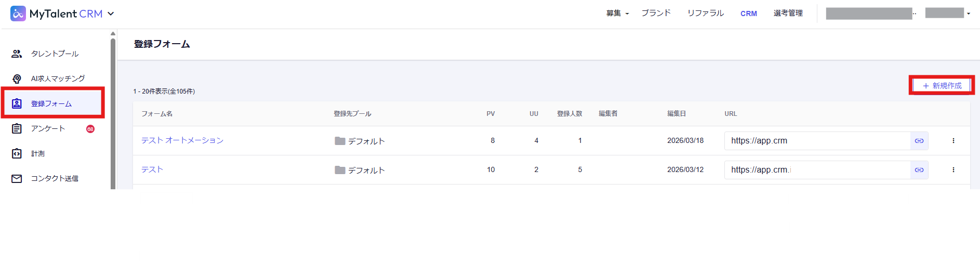This screenshot has width=980, height=263.
Task: Click the 計測 code icon
Action: [x=17, y=153]
